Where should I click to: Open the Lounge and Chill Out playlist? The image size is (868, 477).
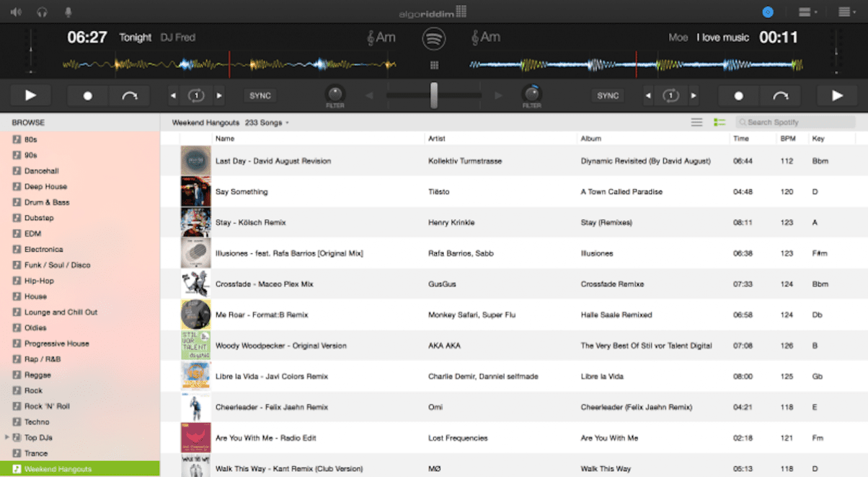[80, 312]
